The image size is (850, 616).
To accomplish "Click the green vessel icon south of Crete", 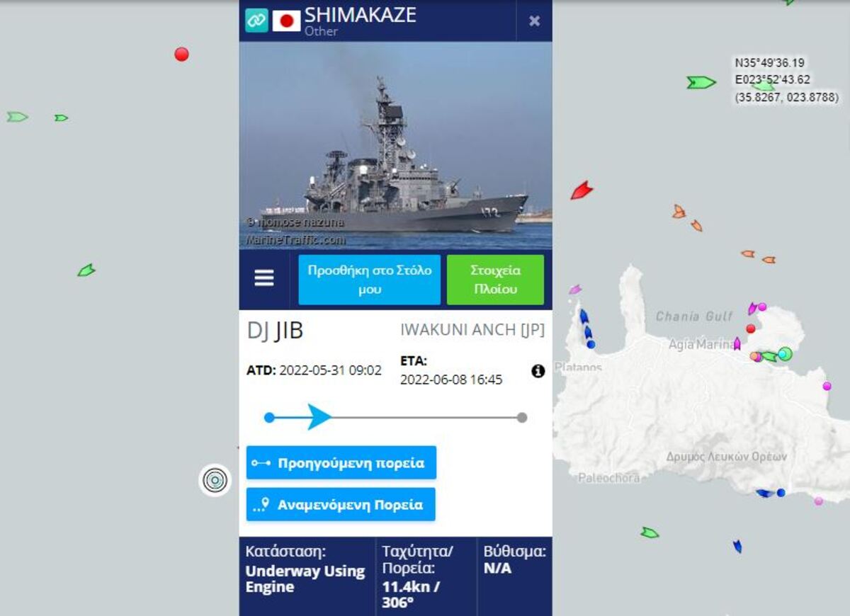I will 650,532.
